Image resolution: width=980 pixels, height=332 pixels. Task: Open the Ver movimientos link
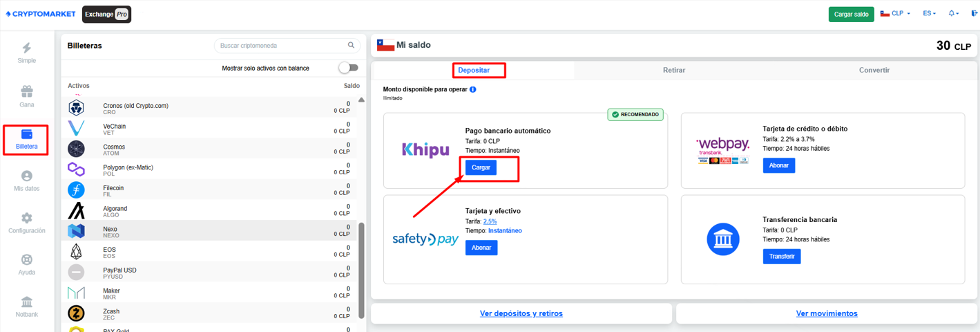827,313
